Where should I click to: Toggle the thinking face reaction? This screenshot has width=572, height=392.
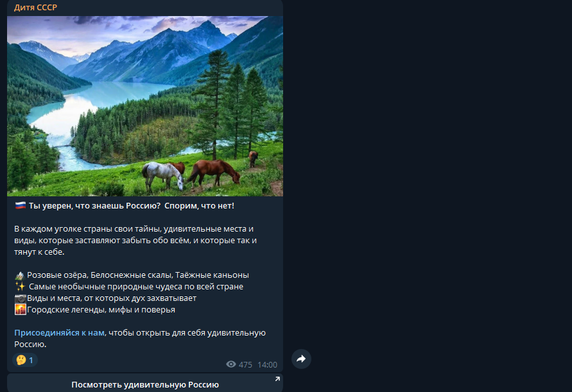point(25,361)
